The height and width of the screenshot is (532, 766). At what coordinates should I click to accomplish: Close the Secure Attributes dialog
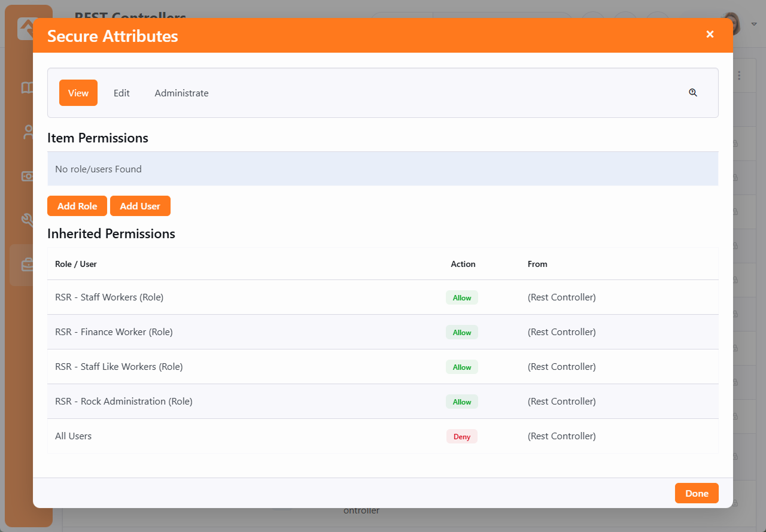tap(710, 35)
